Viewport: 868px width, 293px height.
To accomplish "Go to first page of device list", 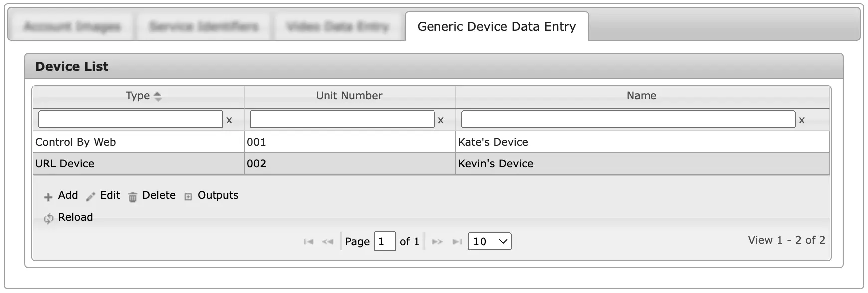I will click(309, 242).
